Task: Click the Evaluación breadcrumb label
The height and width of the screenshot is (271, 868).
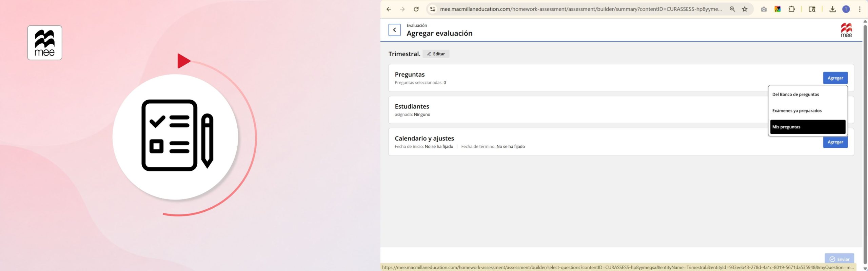Action: pos(417,25)
